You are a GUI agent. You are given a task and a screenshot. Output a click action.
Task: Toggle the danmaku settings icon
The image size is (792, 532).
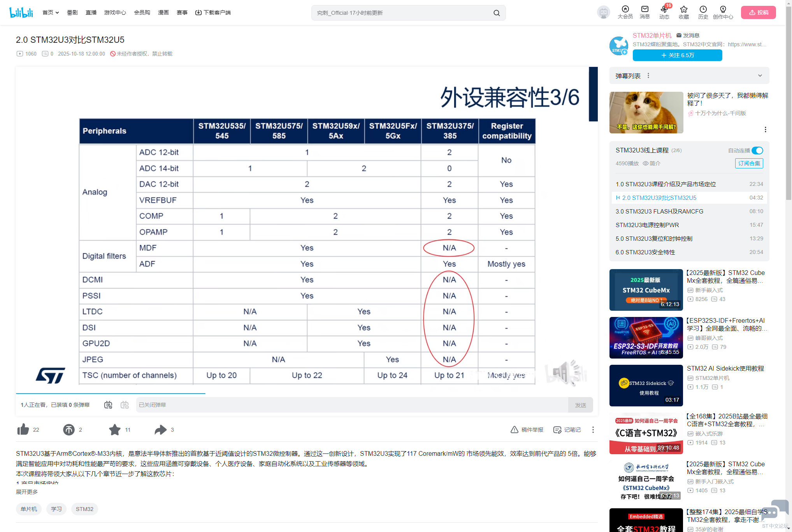click(x=125, y=405)
